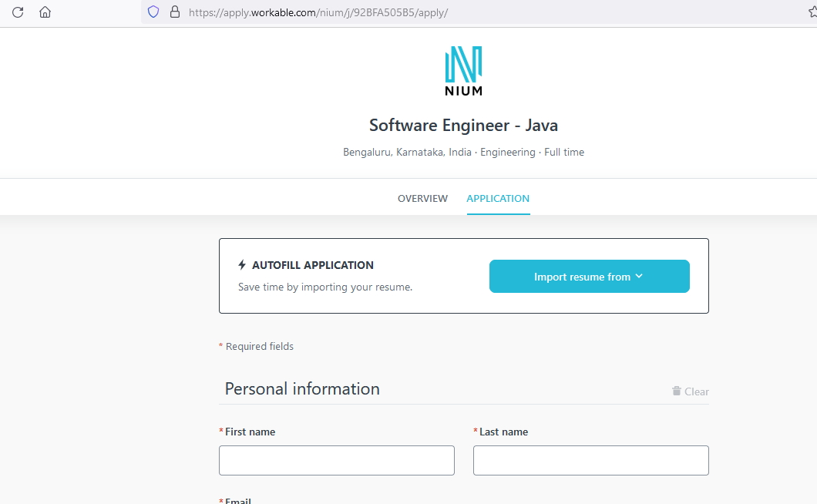Click into the Last name text box
The width and height of the screenshot is (817, 504).
point(590,460)
